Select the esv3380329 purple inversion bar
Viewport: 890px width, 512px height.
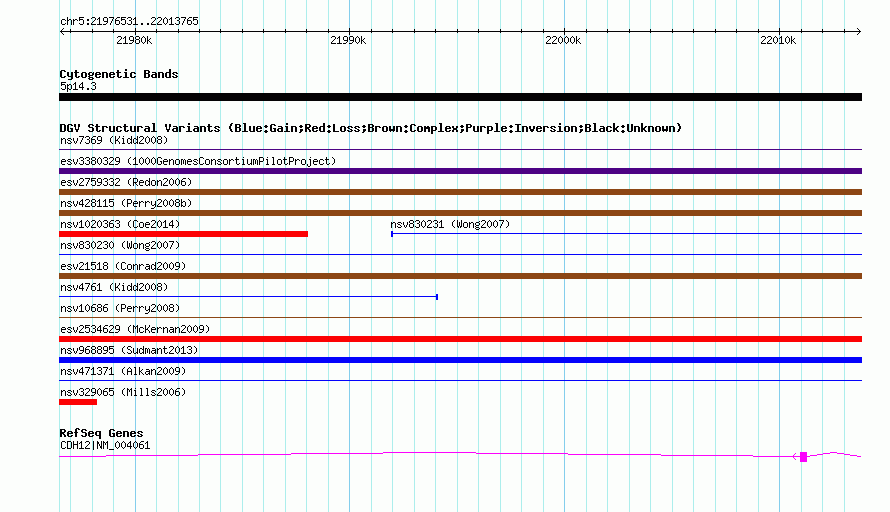click(460, 171)
